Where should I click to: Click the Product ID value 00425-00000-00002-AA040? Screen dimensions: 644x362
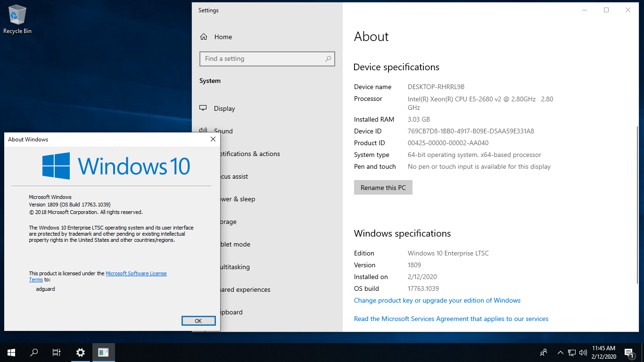448,143
